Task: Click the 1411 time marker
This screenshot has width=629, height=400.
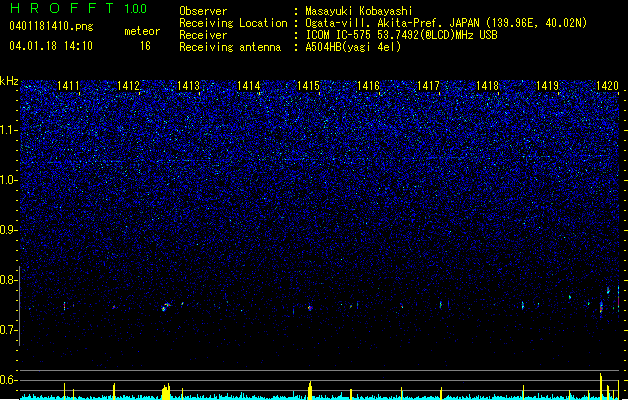Action: (x=68, y=86)
